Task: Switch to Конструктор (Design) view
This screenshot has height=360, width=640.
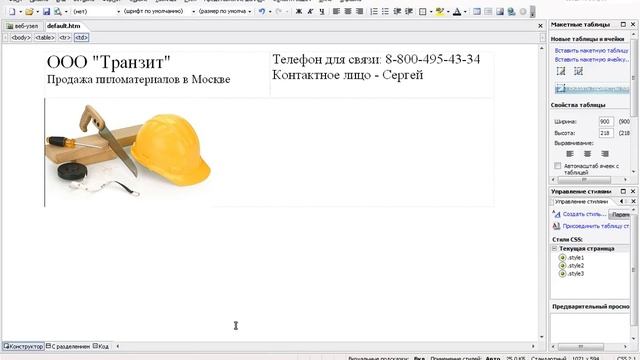Action: point(23,346)
